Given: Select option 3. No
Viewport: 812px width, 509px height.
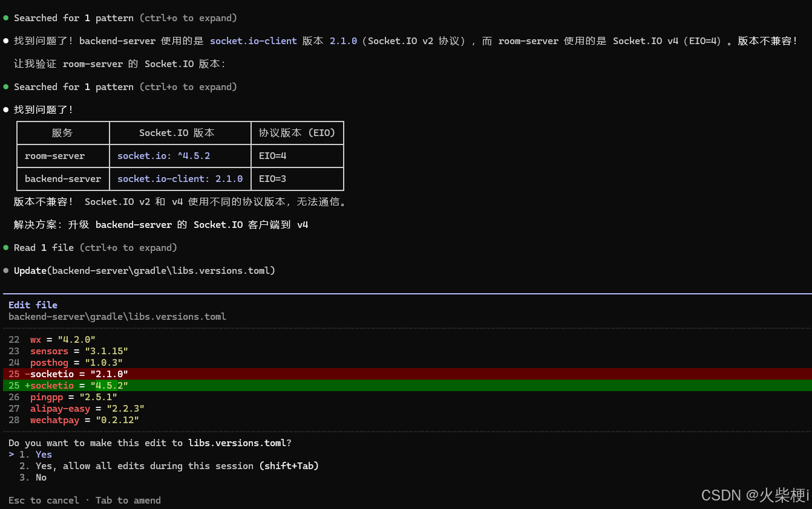Looking at the screenshot, I should tap(33, 478).
